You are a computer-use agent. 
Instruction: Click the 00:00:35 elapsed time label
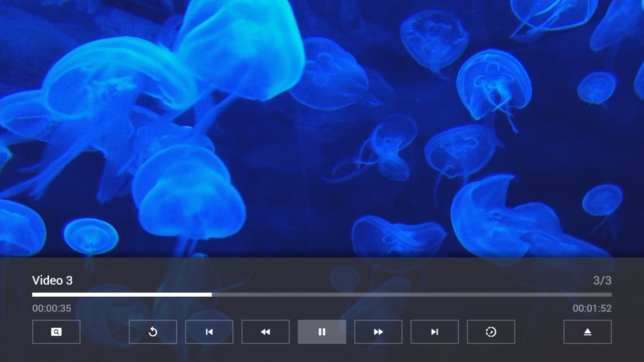point(51,309)
